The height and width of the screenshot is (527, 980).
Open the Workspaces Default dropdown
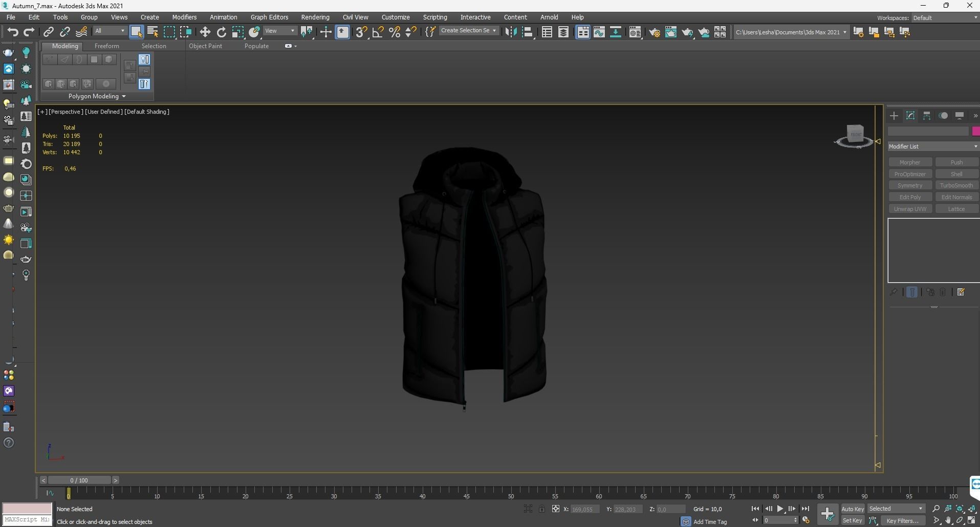point(945,17)
